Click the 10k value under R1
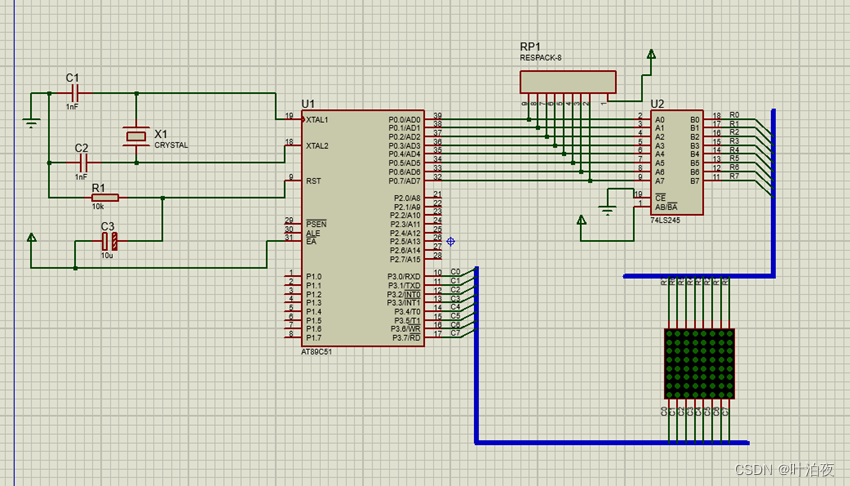850x486 pixels. pos(98,206)
